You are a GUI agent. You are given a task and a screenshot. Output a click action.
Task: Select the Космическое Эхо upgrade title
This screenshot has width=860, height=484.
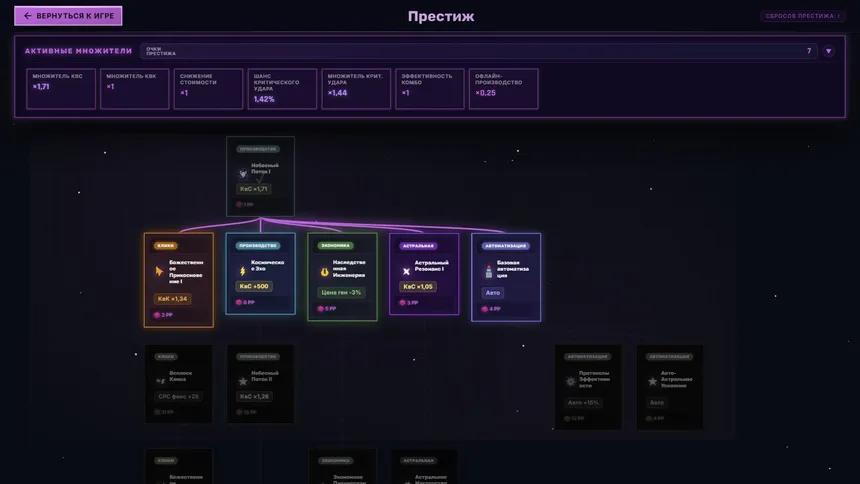267,266
